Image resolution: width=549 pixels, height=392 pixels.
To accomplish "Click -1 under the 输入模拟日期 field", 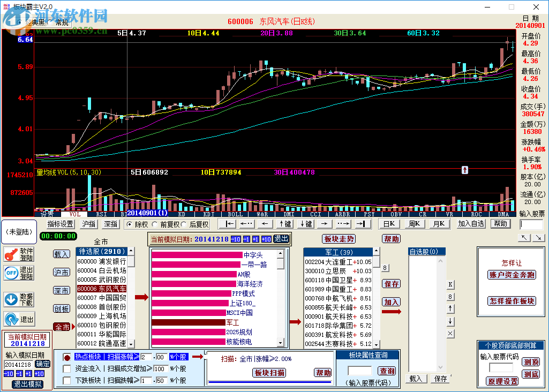I will [x=20, y=374].
